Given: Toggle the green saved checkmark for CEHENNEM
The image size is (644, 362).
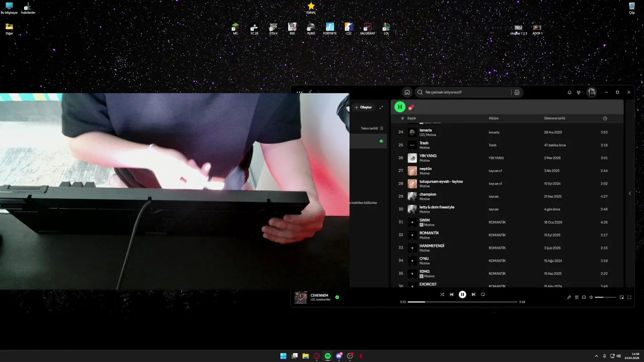Looking at the screenshot, I should click(337, 297).
